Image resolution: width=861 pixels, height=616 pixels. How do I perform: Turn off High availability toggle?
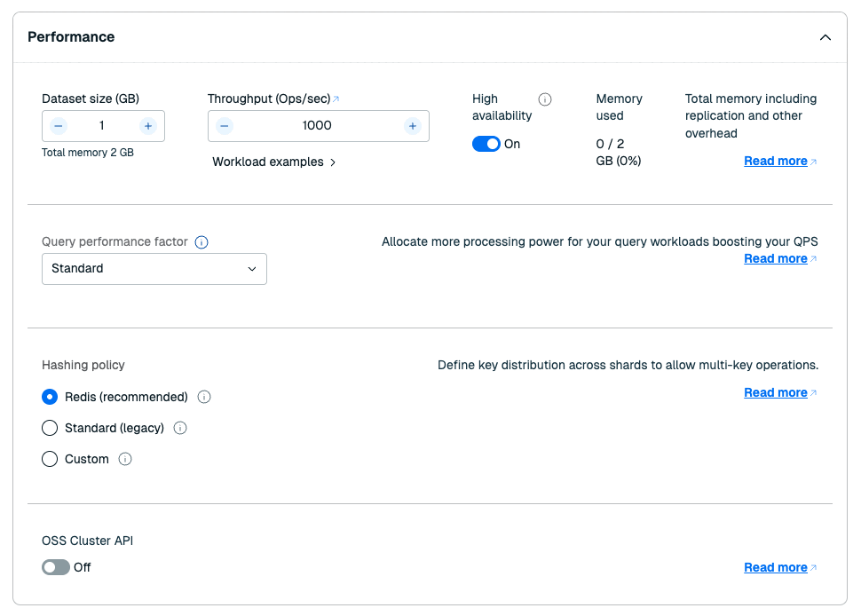(x=486, y=144)
